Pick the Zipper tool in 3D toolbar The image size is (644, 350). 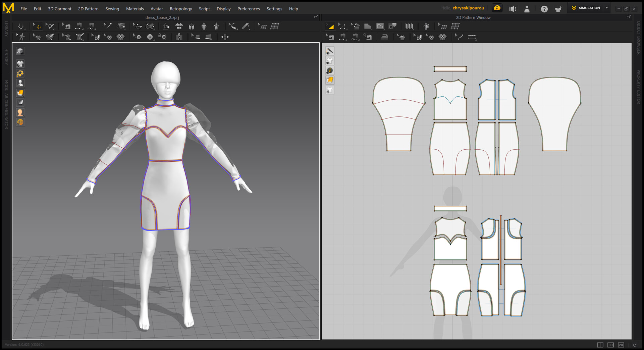pyautogui.click(x=179, y=37)
